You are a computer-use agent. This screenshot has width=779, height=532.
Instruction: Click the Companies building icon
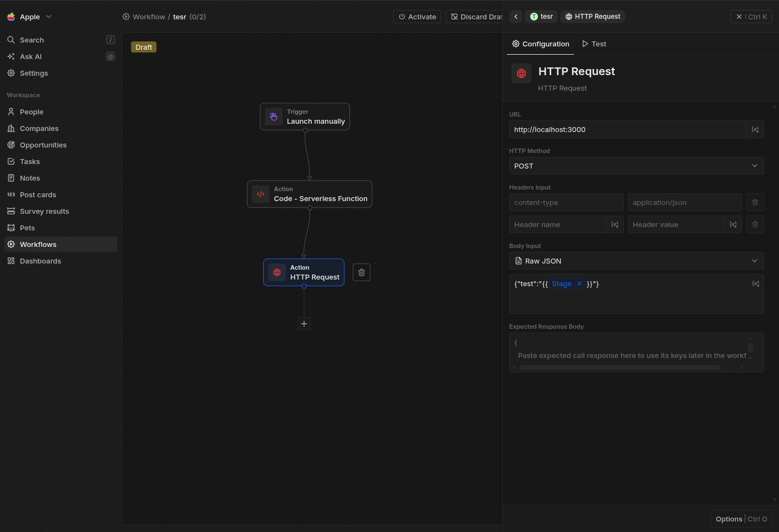tap(11, 128)
